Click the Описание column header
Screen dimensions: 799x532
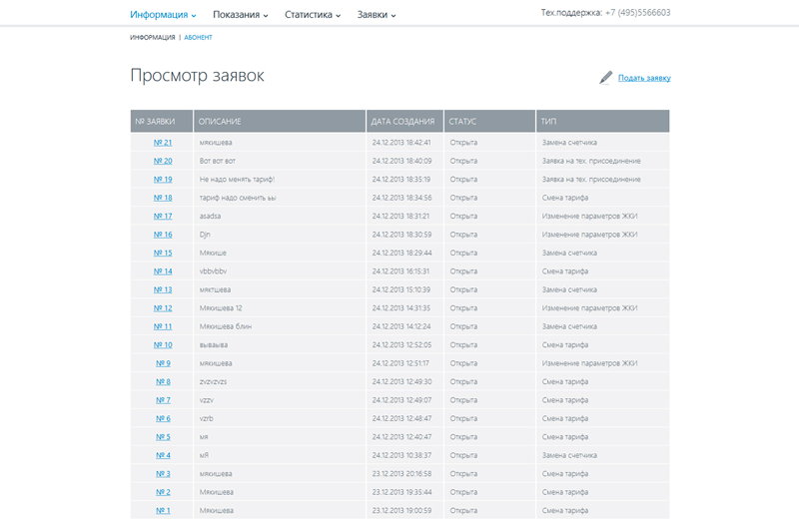click(x=221, y=121)
